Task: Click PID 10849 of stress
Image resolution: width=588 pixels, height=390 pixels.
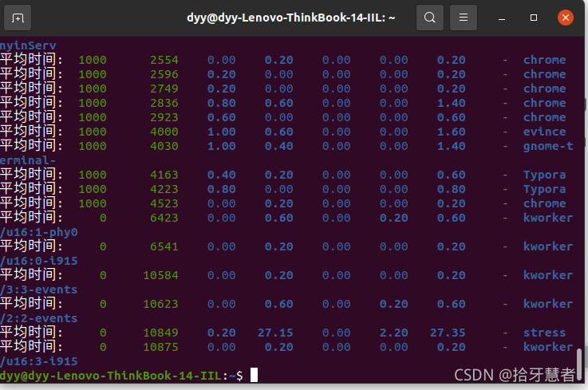Action: [x=161, y=333]
